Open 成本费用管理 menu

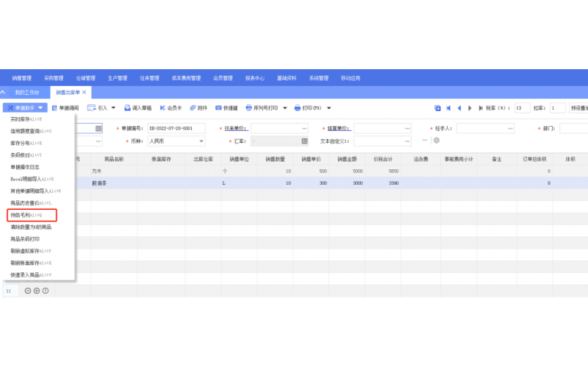(186, 78)
